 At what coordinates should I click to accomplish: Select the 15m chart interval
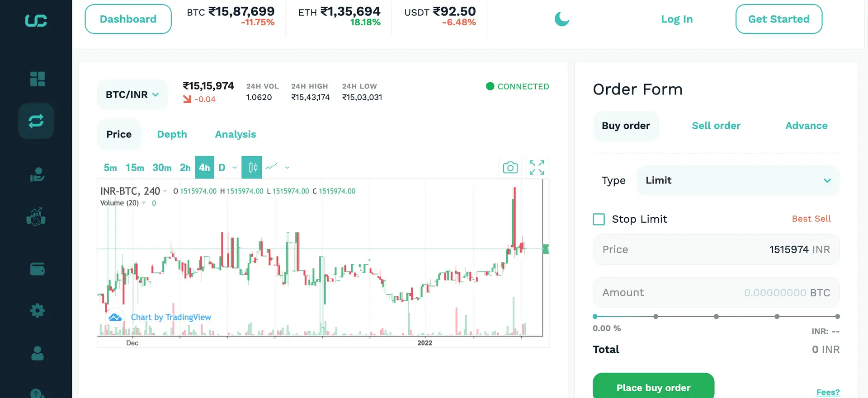click(135, 168)
